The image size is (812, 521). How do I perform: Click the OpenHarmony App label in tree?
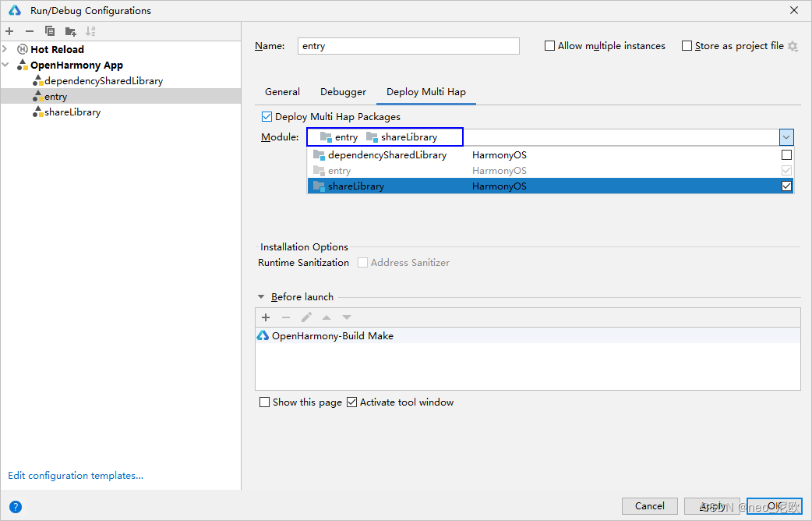pyautogui.click(x=76, y=65)
